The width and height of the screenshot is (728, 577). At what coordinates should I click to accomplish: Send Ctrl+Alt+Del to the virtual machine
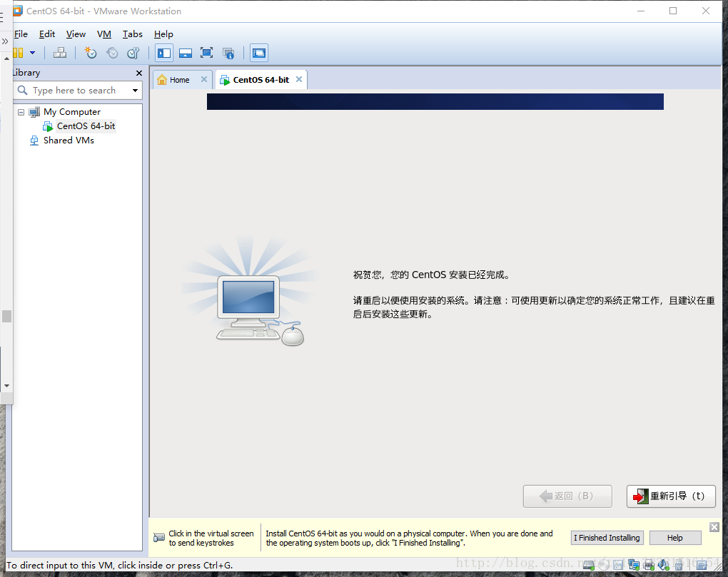coord(59,53)
